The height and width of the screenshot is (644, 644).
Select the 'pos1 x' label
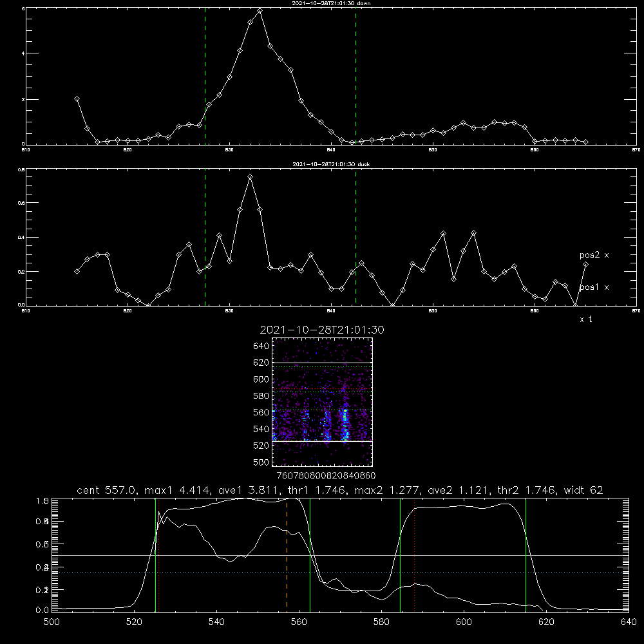pyautogui.click(x=594, y=287)
